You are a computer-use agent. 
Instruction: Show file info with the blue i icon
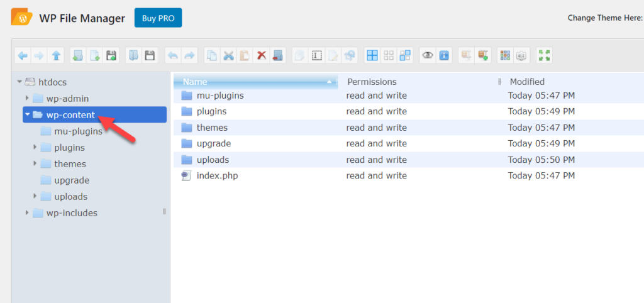tap(444, 55)
